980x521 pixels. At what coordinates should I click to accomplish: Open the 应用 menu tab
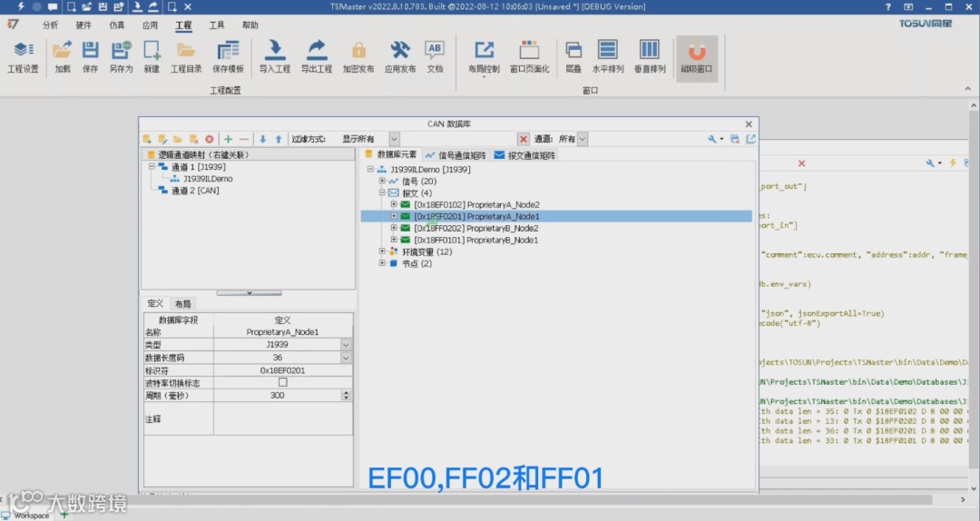(150, 25)
